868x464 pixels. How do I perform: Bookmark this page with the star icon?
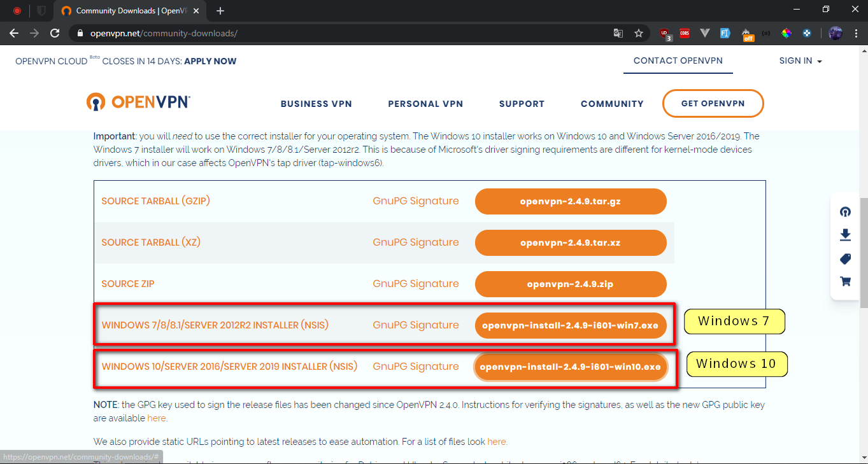click(639, 34)
